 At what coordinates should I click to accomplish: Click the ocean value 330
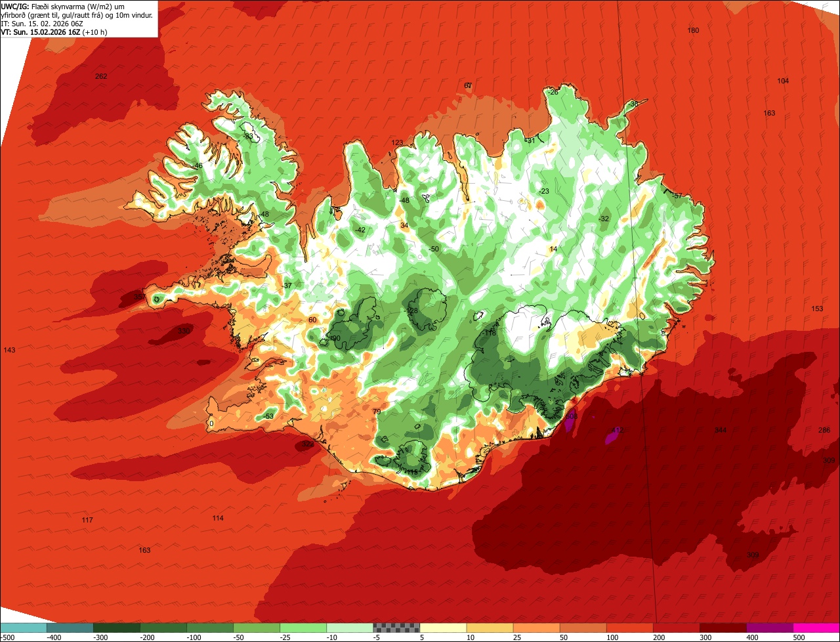pos(184,330)
